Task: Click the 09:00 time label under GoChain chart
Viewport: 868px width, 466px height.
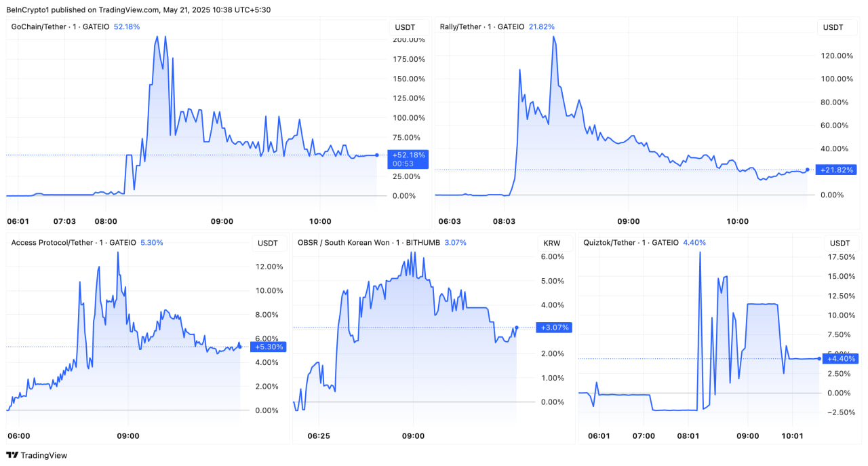Action: click(222, 221)
